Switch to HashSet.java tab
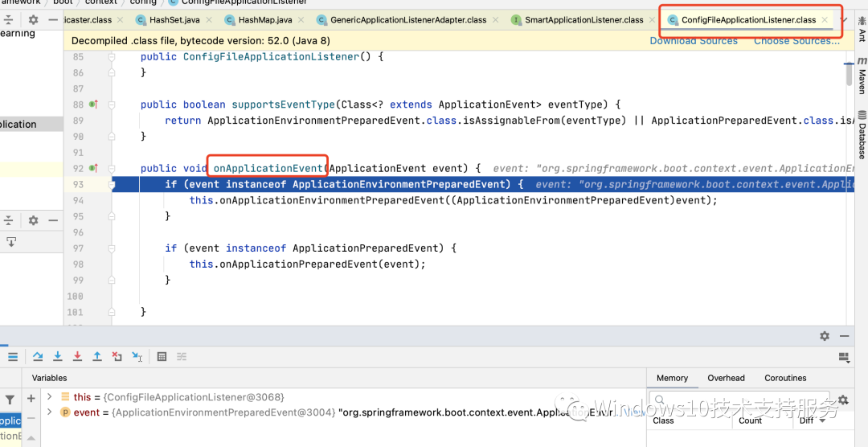 click(x=174, y=20)
